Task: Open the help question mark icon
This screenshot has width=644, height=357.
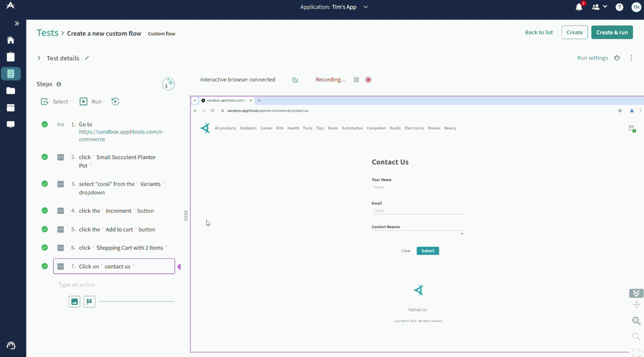Action: click(619, 7)
